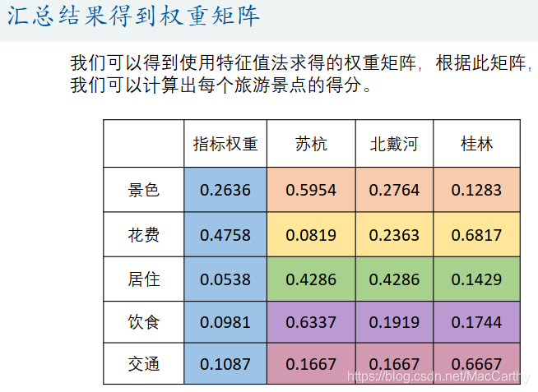
Task: Click the 苏杭 column header
Action: (x=311, y=144)
